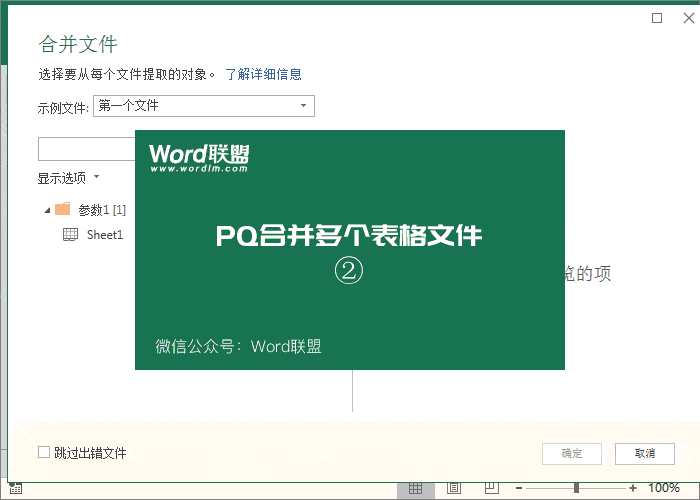Close the 合并文件 dialog
This screenshot has width=700, height=500.
[689, 18]
